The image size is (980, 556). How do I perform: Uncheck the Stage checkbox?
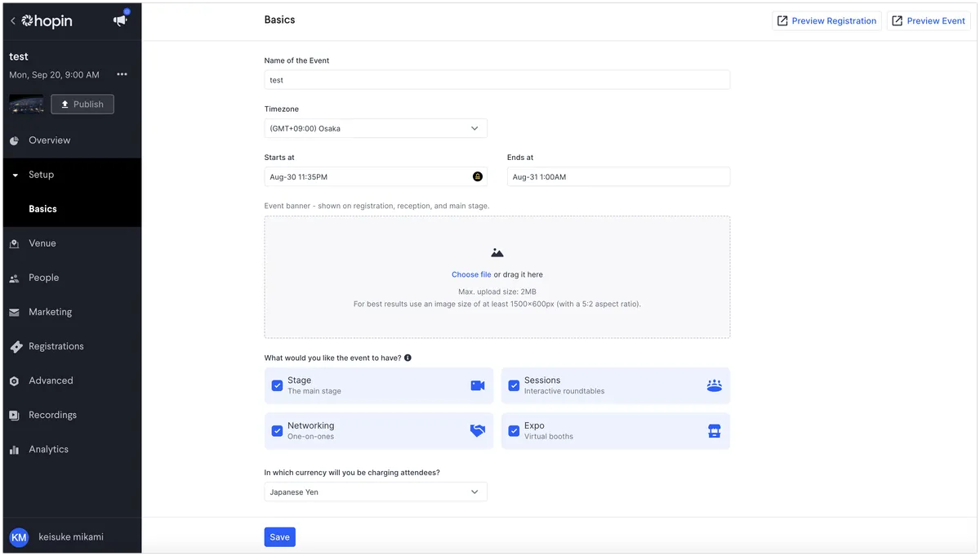tap(277, 385)
